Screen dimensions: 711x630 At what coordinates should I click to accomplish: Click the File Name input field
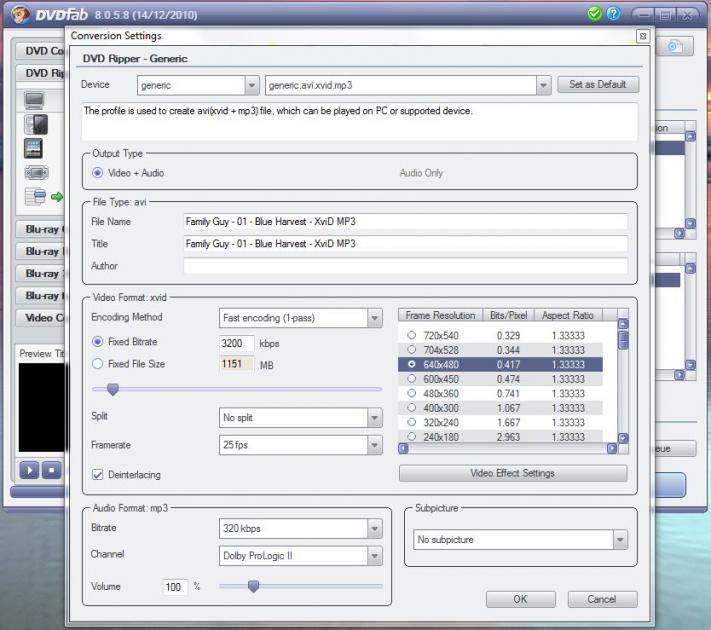pos(405,222)
